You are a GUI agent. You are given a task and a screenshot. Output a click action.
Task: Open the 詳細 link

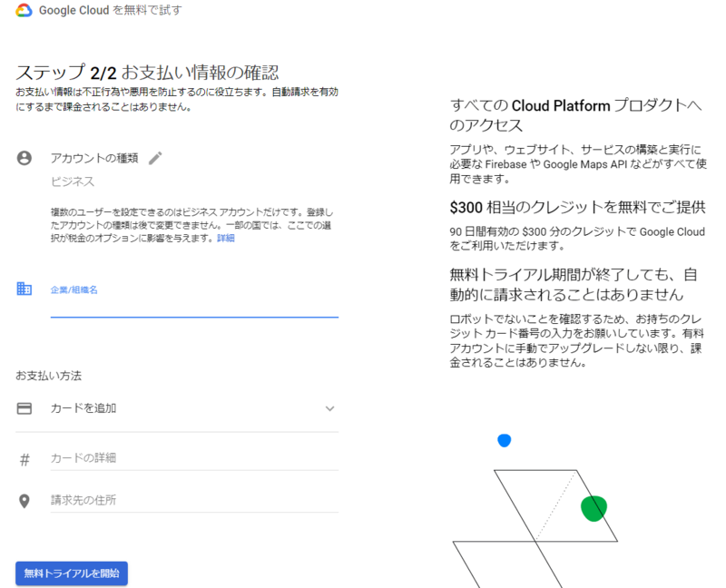(225, 238)
